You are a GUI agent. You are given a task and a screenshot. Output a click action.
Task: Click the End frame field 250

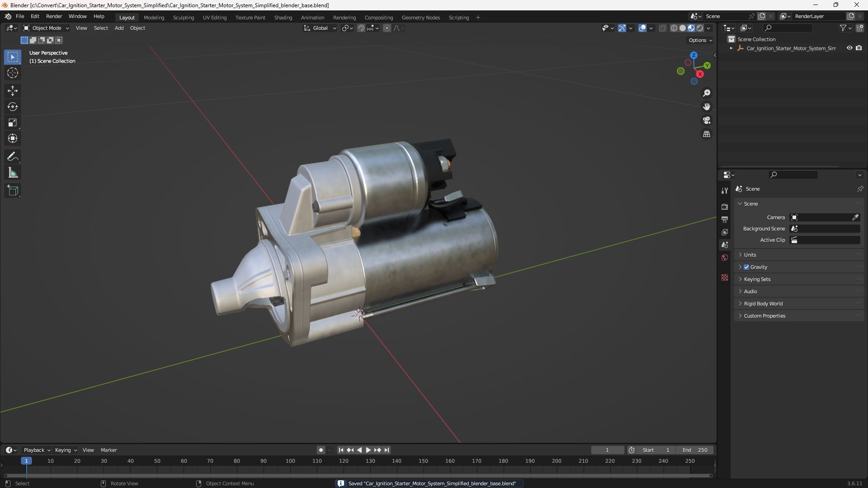point(695,450)
